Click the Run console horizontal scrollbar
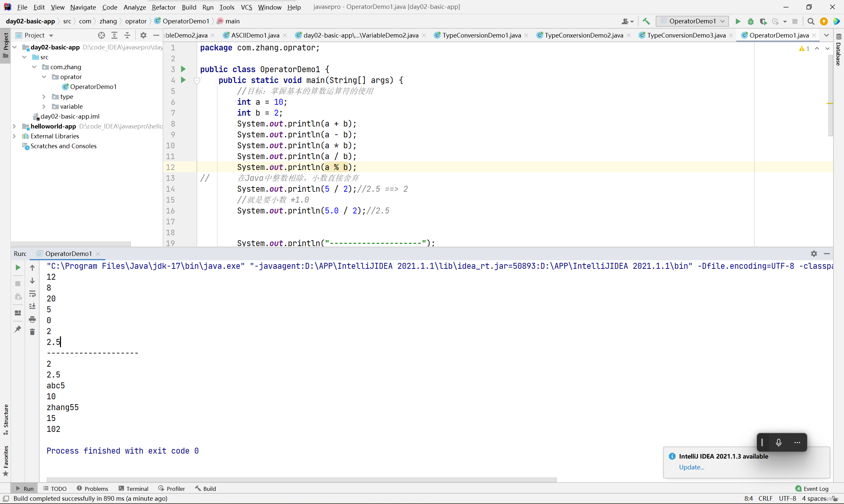This screenshot has width=844, height=504. 301,480
